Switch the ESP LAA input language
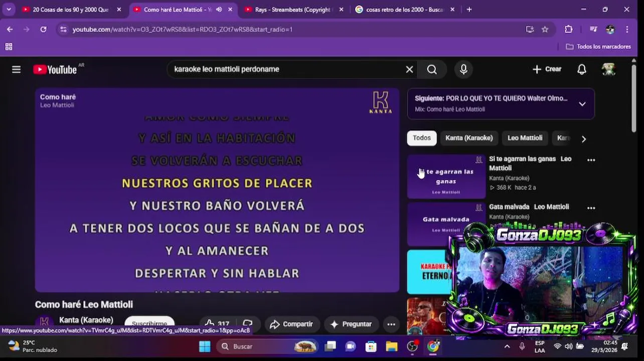The image size is (644, 361). coord(540,346)
